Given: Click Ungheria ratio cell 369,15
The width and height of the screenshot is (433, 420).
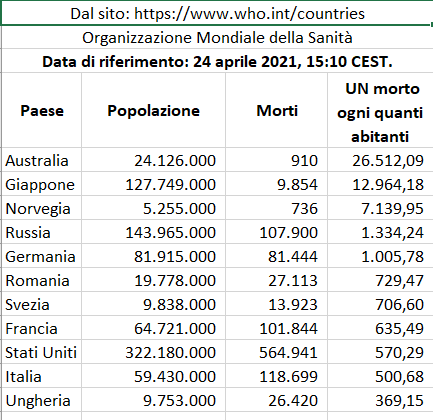Looking at the screenshot, I should [380, 400].
